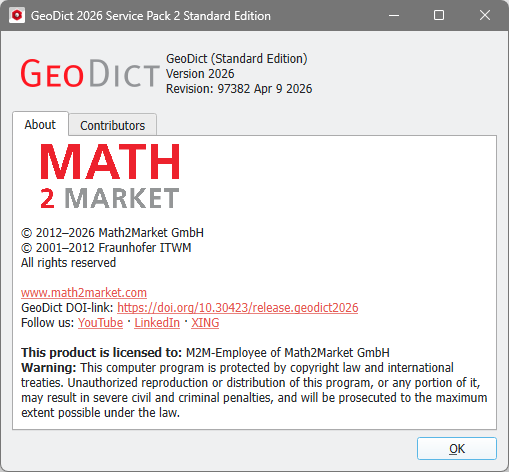
Task: Open the LinkedIn link
Action: coord(157,323)
